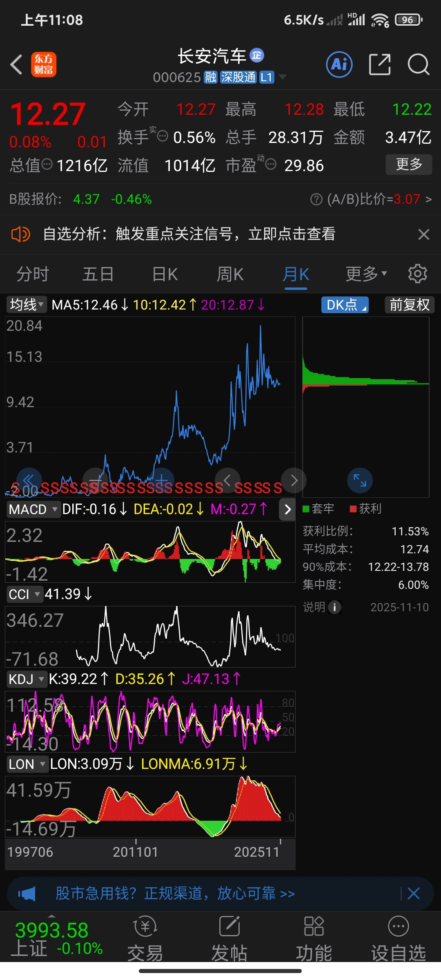The width and height of the screenshot is (441, 980).
Task: Toggle the L1 quote level badge
Action: click(x=267, y=77)
